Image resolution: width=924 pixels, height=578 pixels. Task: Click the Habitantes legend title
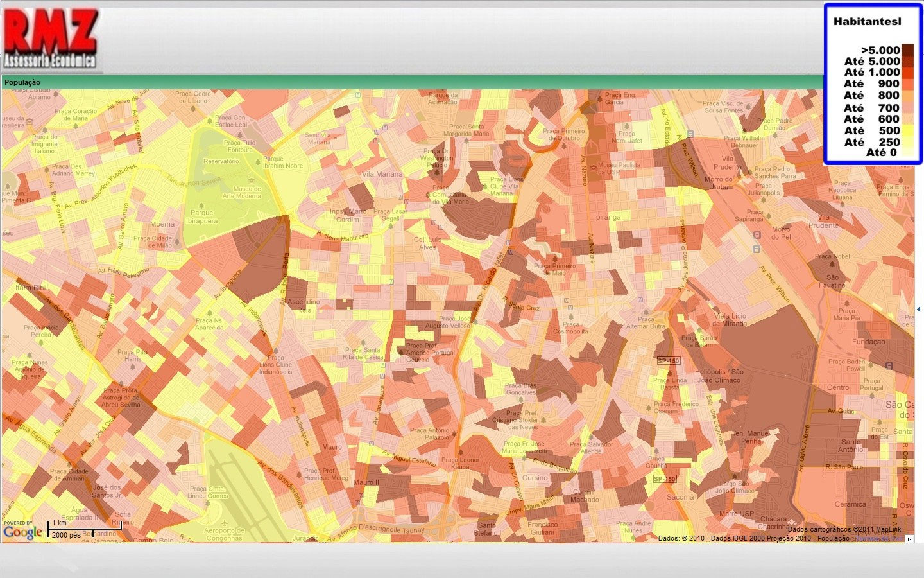click(867, 21)
